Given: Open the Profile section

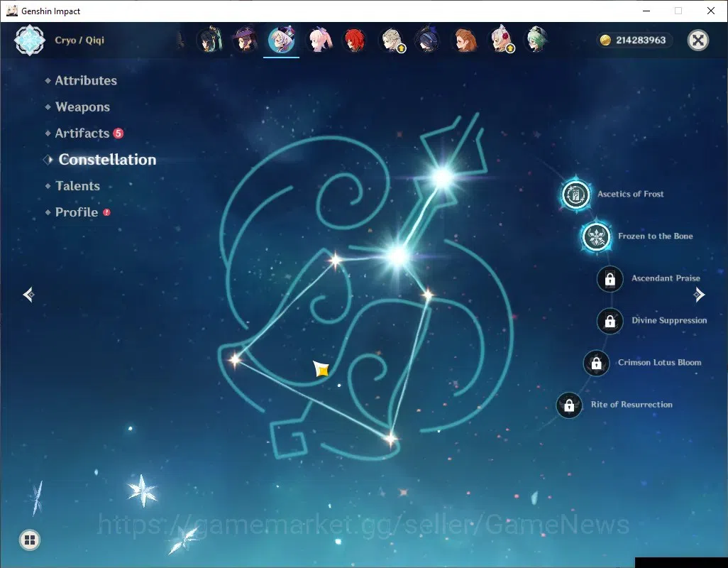Looking at the screenshot, I should (77, 212).
